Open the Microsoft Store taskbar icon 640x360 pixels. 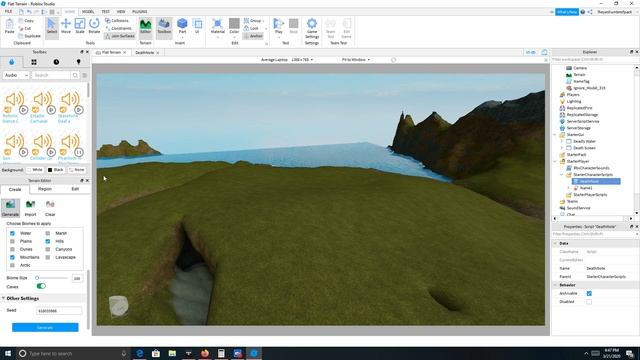(156, 353)
